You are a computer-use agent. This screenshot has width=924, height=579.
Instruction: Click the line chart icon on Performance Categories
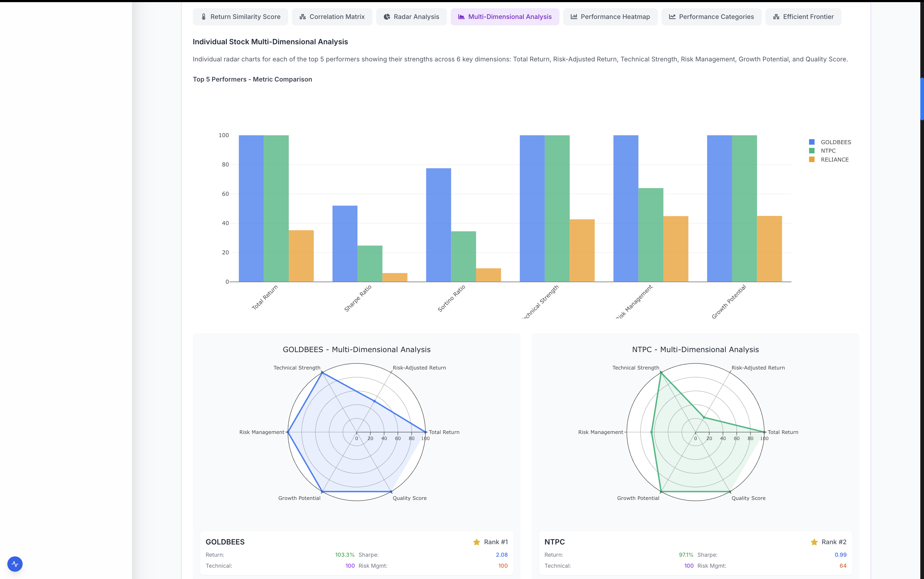coord(672,17)
